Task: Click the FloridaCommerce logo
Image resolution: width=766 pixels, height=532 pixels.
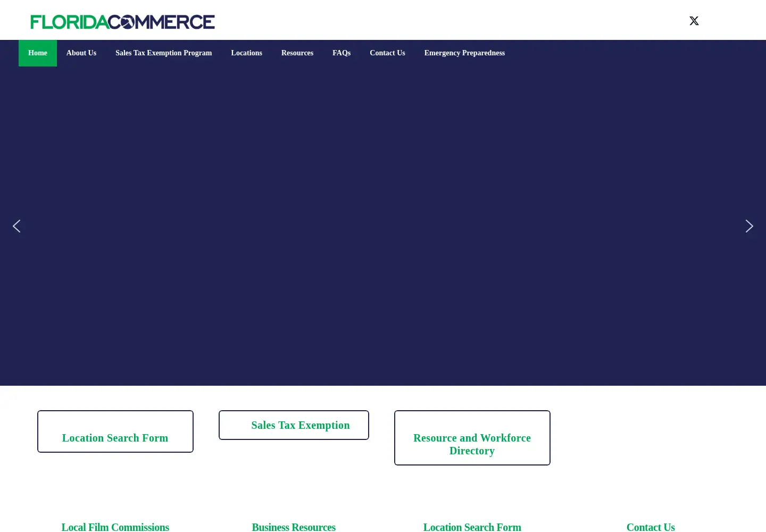Action: coord(123,22)
